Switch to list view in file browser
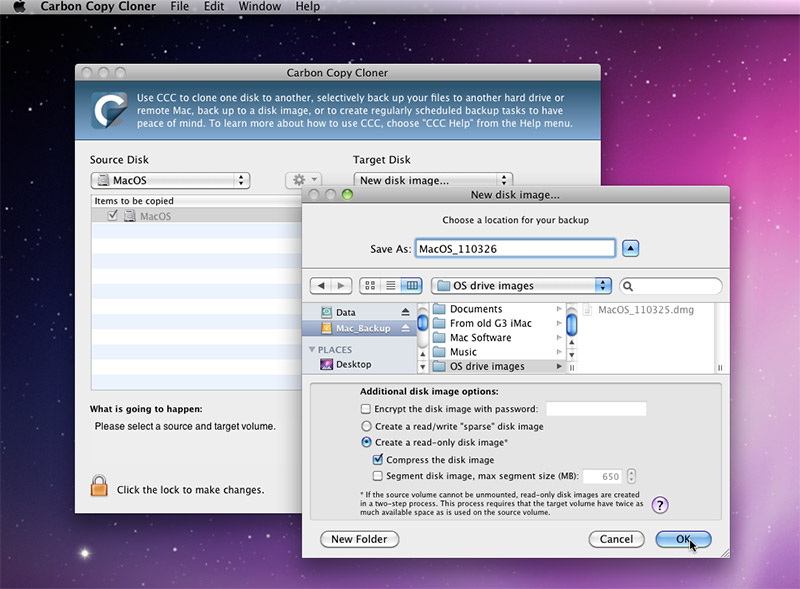This screenshot has height=589, width=800. pyautogui.click(x=391, y=286)
